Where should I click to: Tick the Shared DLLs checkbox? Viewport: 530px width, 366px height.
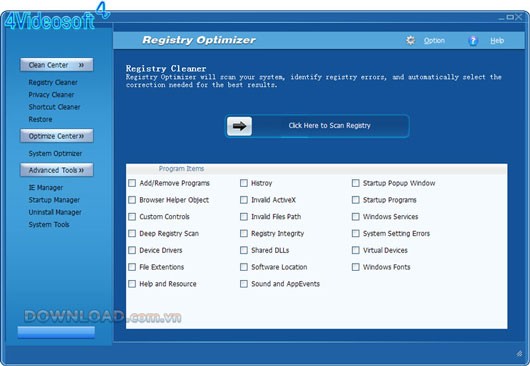[x=244, y=250]
